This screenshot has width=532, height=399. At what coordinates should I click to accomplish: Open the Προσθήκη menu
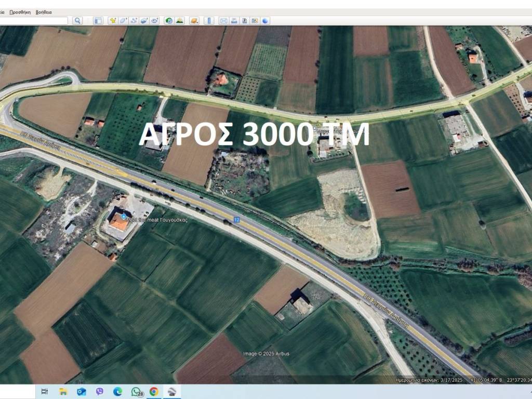pos(20,11)
